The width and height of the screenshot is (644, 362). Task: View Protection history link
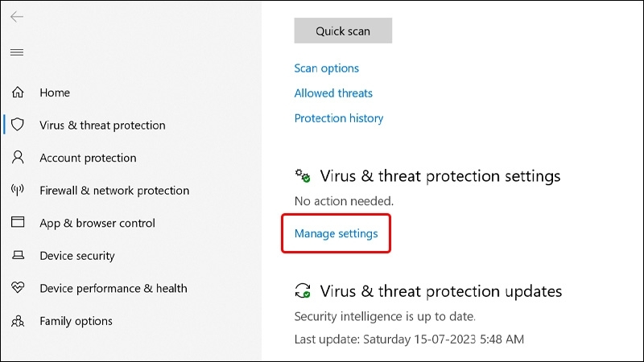[339, 118]
